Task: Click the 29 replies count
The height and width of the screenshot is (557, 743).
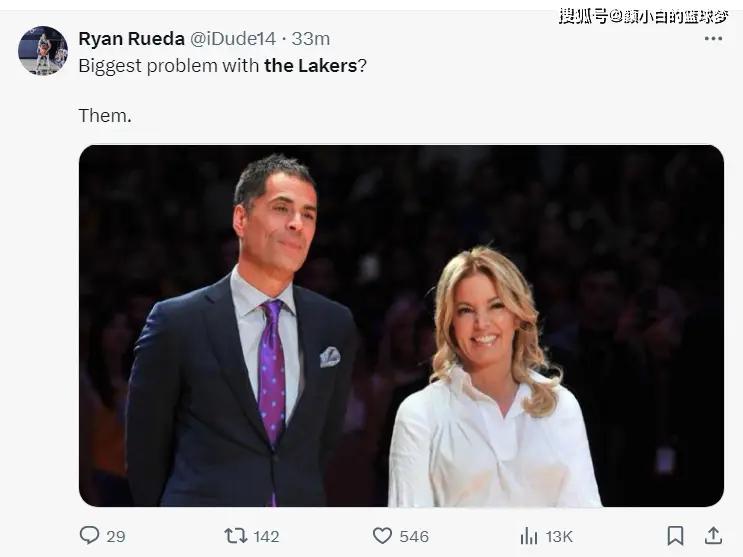Action: [x=116, y=537]
